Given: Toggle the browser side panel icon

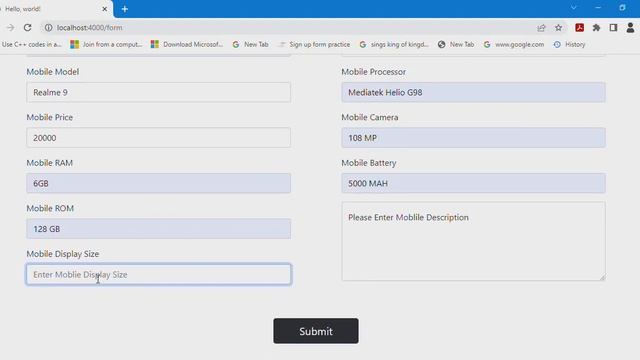Looking at the screenshot, I should click(x=613, y=28).
